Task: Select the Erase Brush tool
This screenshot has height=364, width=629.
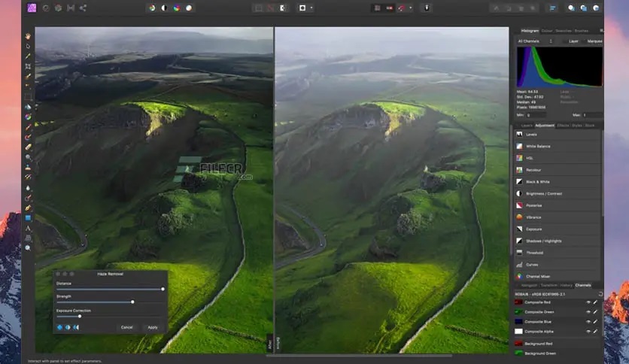Action: pyautogui.click(x=28, y=147)
